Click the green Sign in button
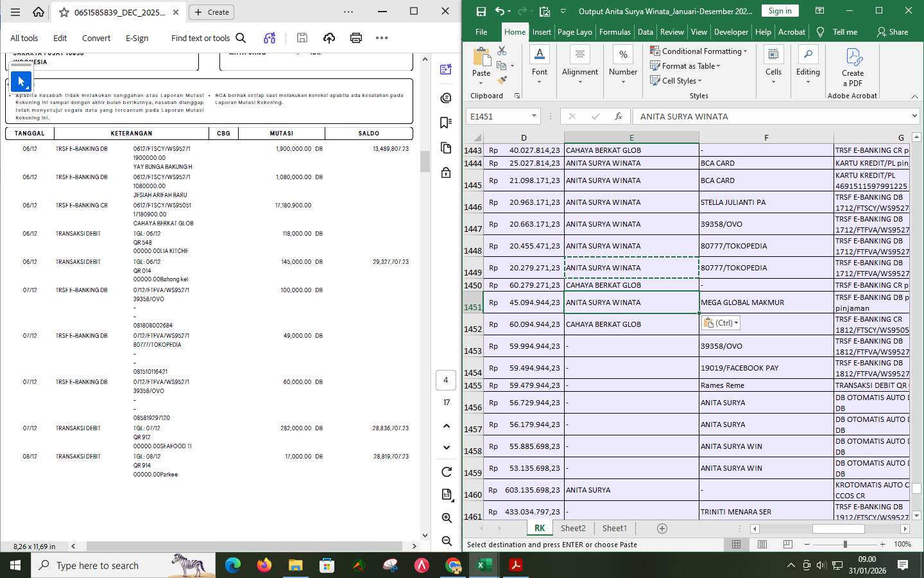This screenshot has height=578, width=924. [x=780, y=10]
